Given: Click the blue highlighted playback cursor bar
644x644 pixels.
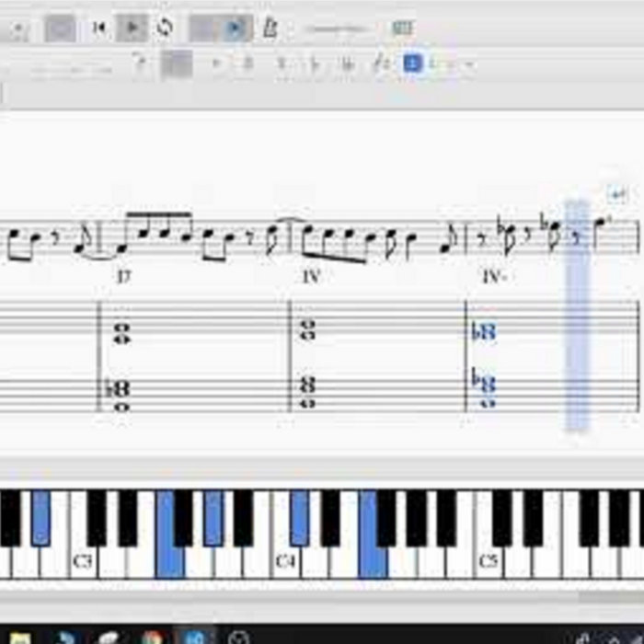Looking at the screenshot, I should point(577,313).
